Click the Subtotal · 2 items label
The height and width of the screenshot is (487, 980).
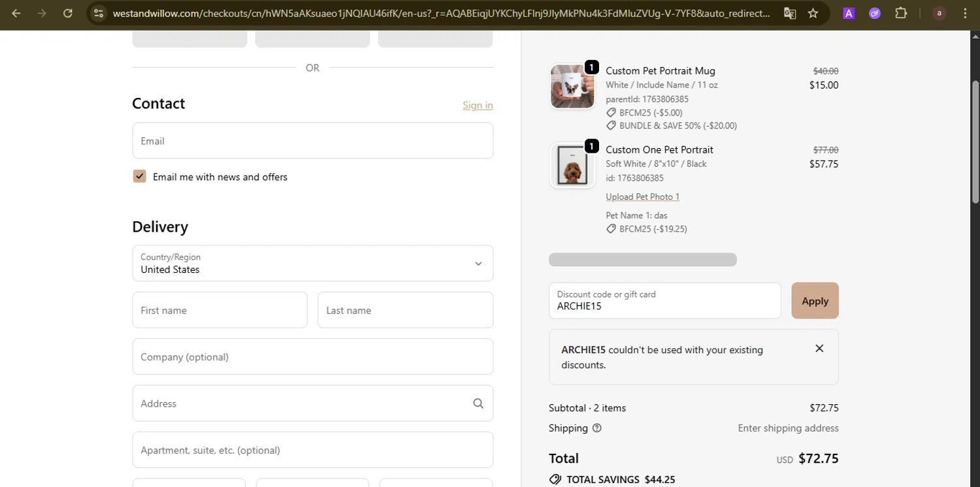pos(587,408)
